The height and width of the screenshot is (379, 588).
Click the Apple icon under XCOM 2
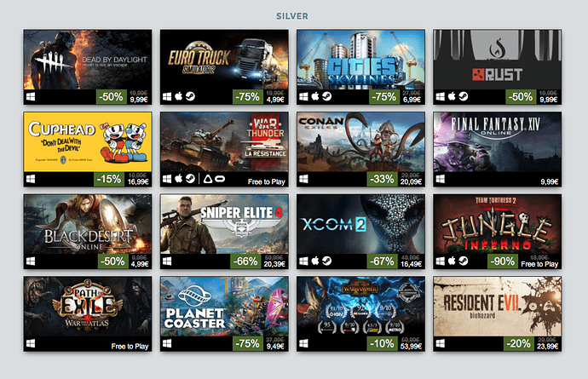(315, 261)
